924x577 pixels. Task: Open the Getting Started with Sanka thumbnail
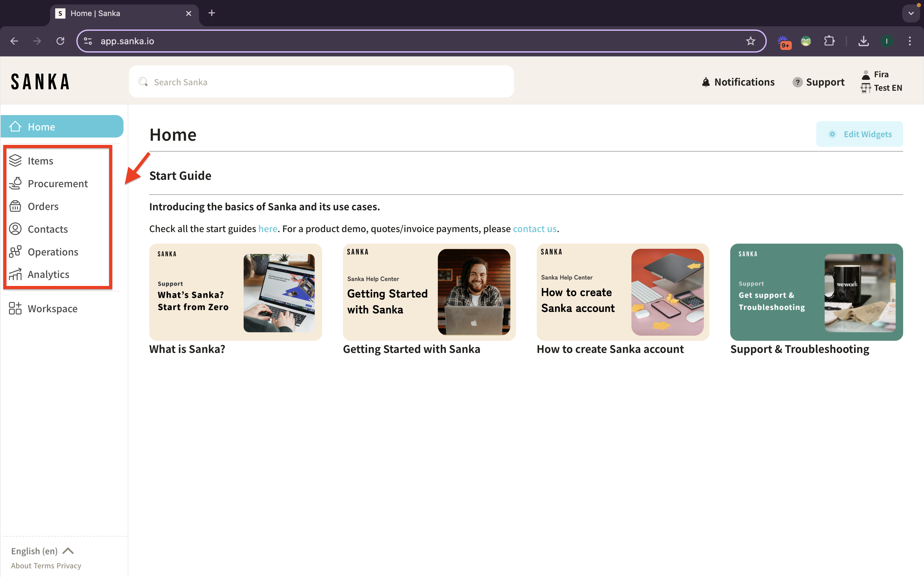point(429,292)
